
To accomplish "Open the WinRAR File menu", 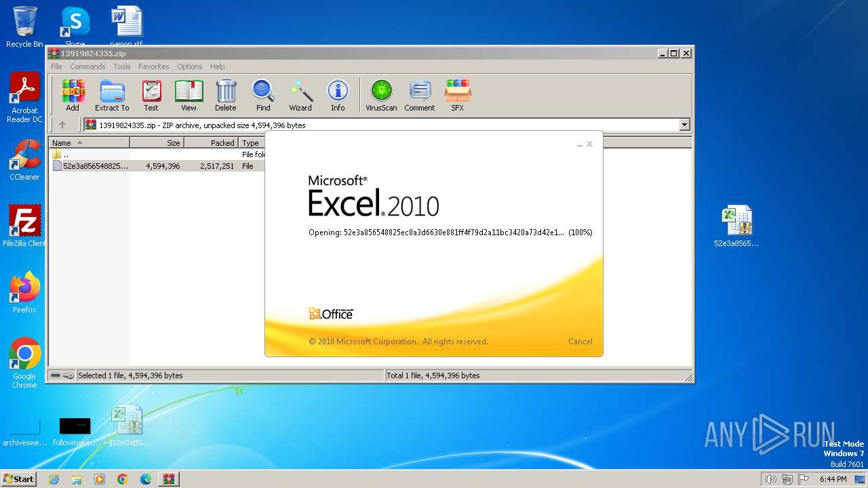I will pos(56,66).
